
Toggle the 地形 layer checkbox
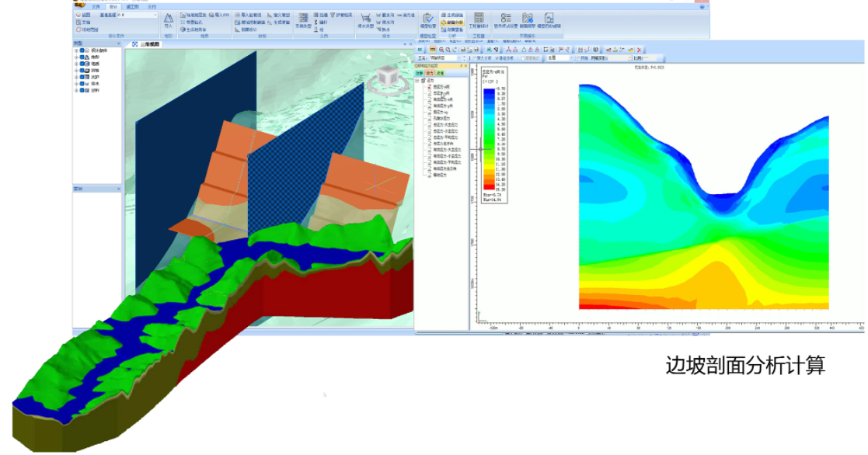pyautogui.click(x=82, y=57)
